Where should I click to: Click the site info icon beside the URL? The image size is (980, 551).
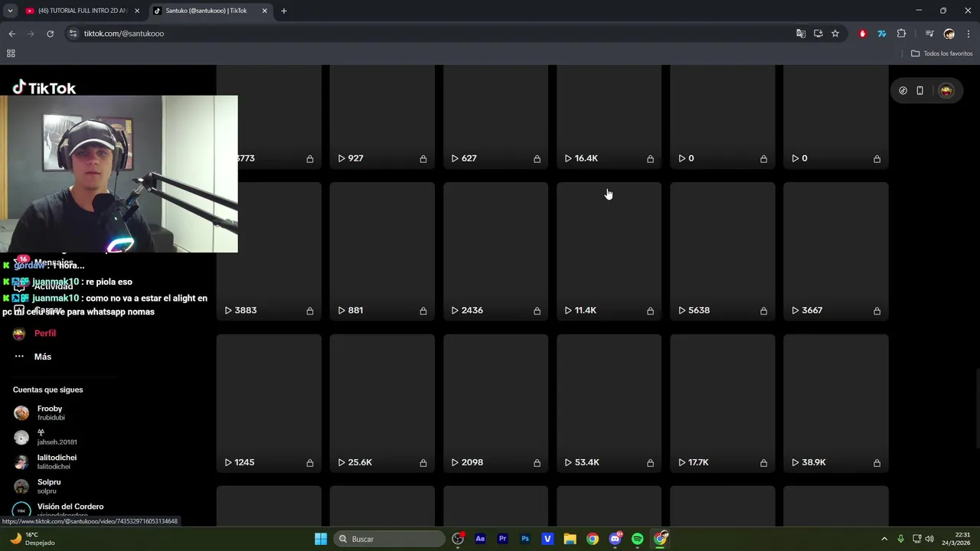coord(73,34)
